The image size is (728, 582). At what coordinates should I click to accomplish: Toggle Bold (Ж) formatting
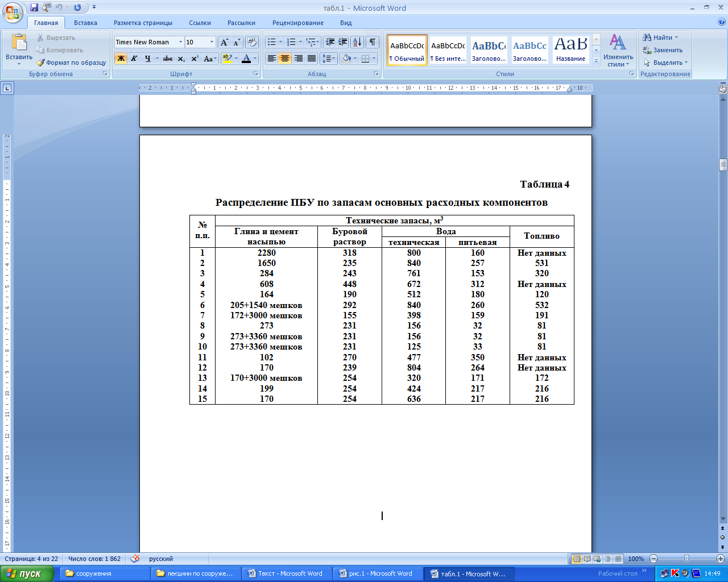(x=121, y=59)
